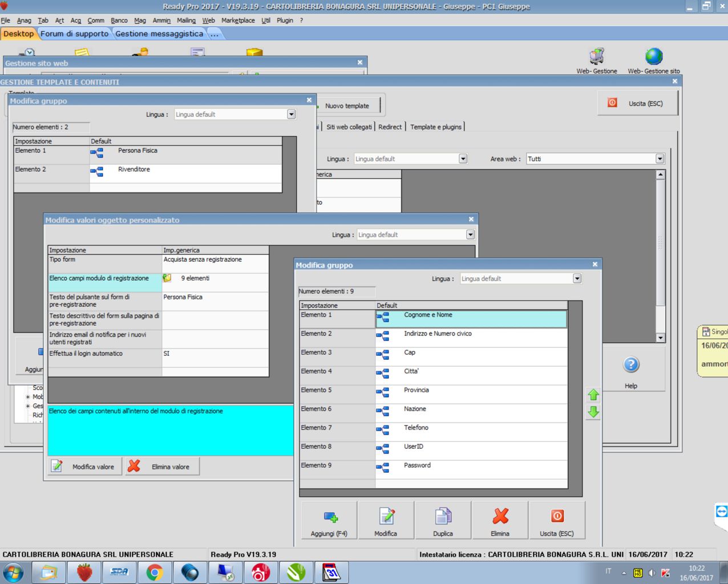Click the Web-Gestione sito globe icon

point(654,57)
